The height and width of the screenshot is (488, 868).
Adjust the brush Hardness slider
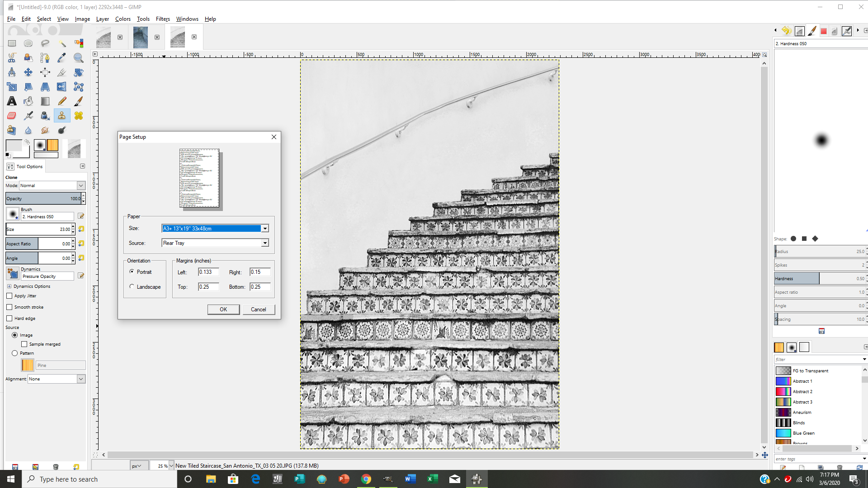[x=820, y=279]
